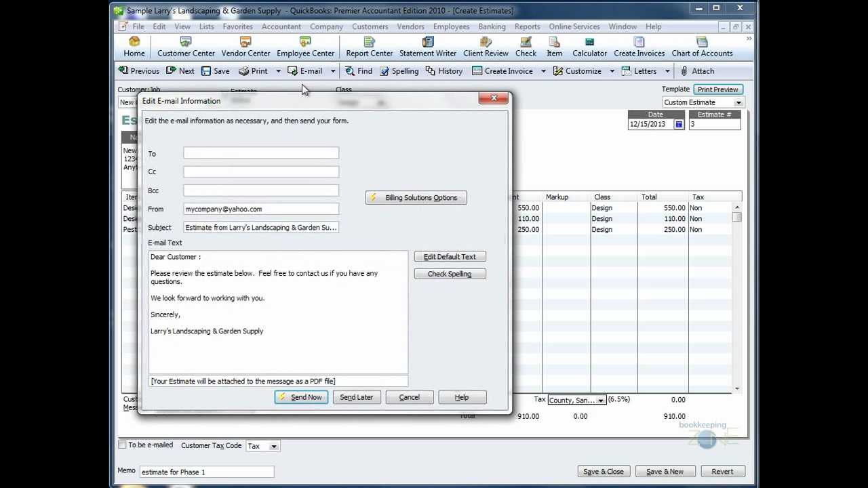868x488 pixels.
Task: Click Save & Close button
Action: (x=603, y=472)
